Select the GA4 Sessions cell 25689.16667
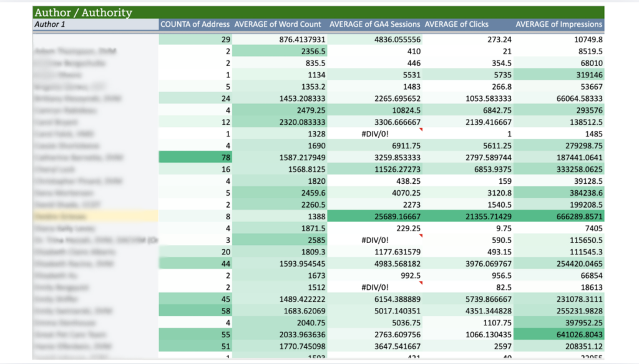The height and width of the screenshot is (364, 639). coord(374,216)
